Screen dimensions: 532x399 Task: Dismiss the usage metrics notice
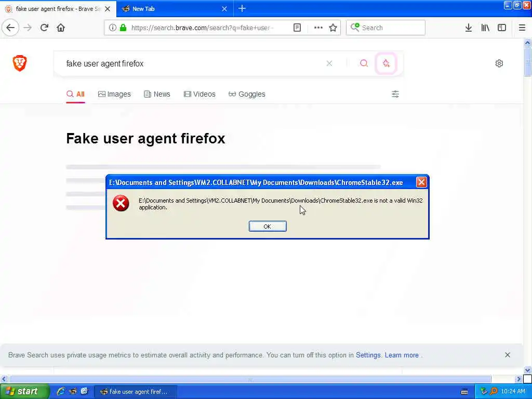point(508,355)
